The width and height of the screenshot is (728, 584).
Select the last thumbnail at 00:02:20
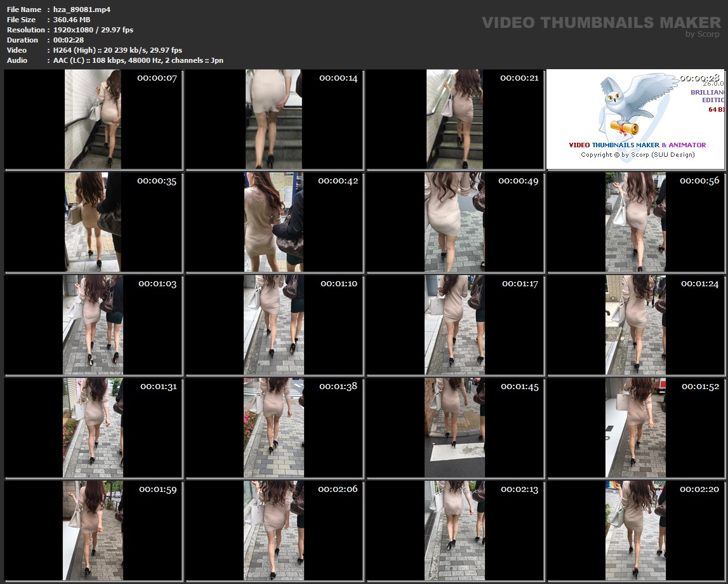point(636,531)
